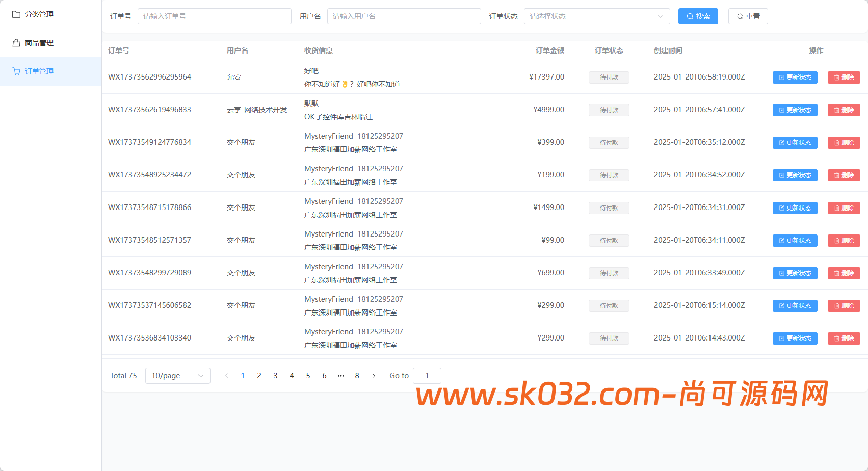Viewport: 868px width, 471px height.
Task: Click the folder icon beside 分类管理
Action: pyautogui.click(x=15, y=14)
